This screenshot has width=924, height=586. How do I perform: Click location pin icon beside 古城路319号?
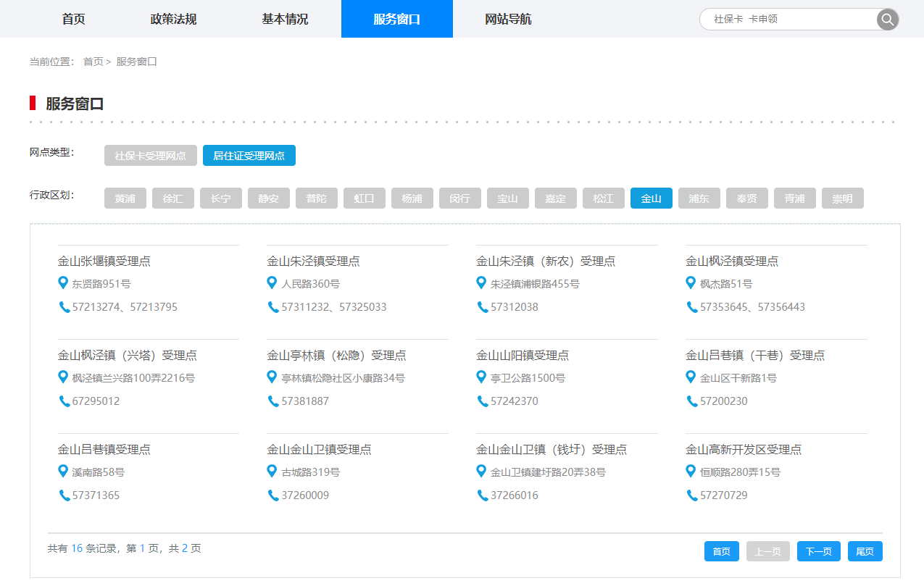[x=272, y=471]
